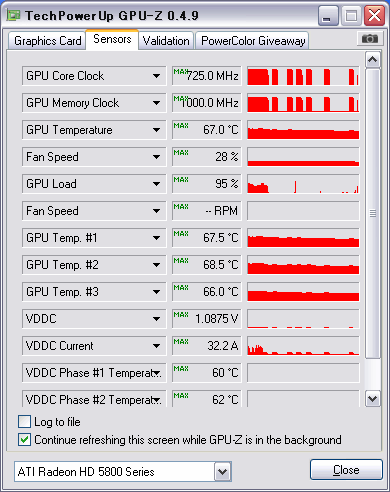390x492 pixels.
Task: Open the GPU Core Clock dropdown
Action: pos(94,76)
